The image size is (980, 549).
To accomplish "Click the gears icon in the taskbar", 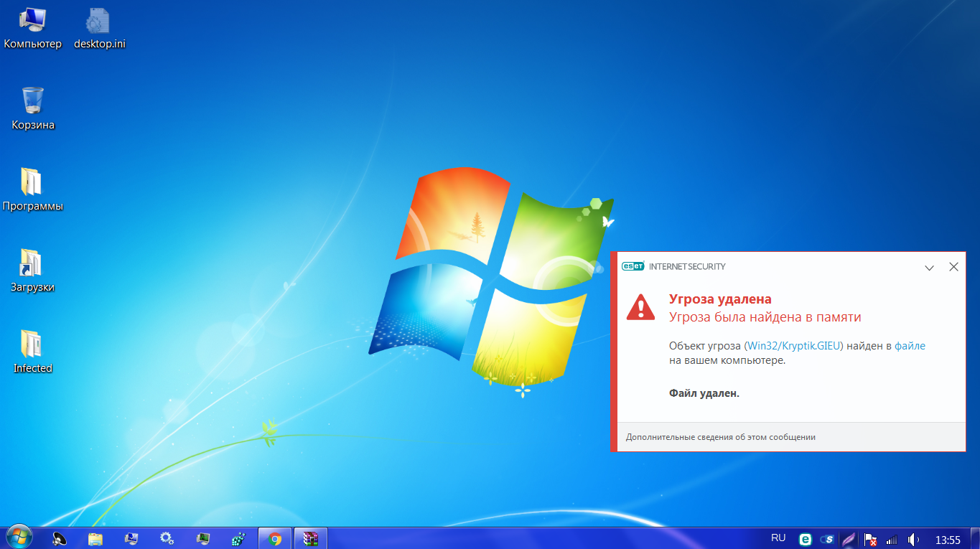I will pyautogui.click(x=167, y=539).
